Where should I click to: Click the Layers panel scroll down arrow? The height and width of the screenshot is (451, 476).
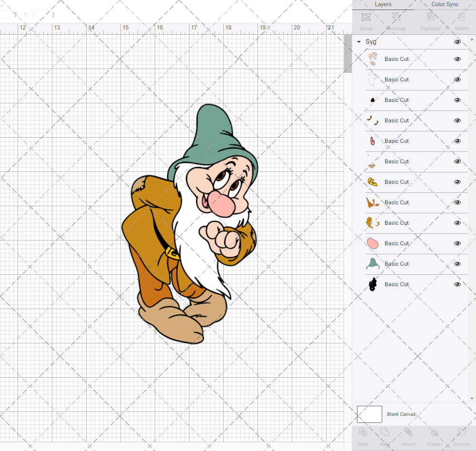pyautogui.click(x=471, y=399)
